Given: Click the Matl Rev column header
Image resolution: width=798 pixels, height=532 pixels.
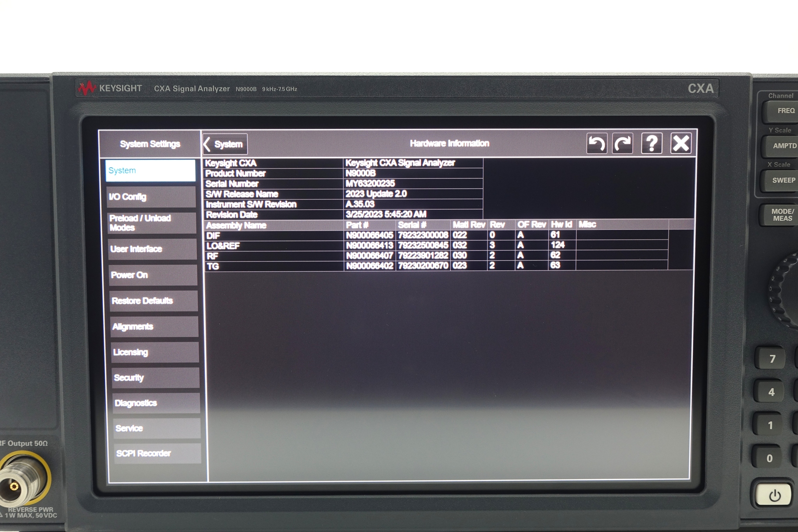Looking at the screenshot, I should coord(469,225).
